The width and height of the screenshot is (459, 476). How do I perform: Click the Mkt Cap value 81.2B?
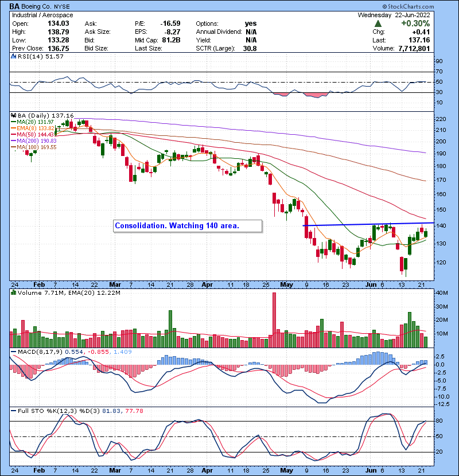pyautogui.click(x=171, y=40)
